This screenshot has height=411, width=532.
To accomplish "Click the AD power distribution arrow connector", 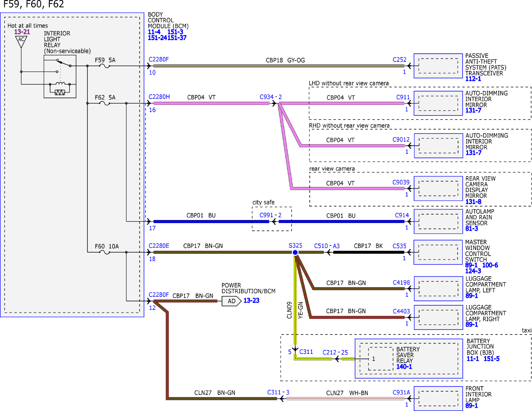I will 231,301.
